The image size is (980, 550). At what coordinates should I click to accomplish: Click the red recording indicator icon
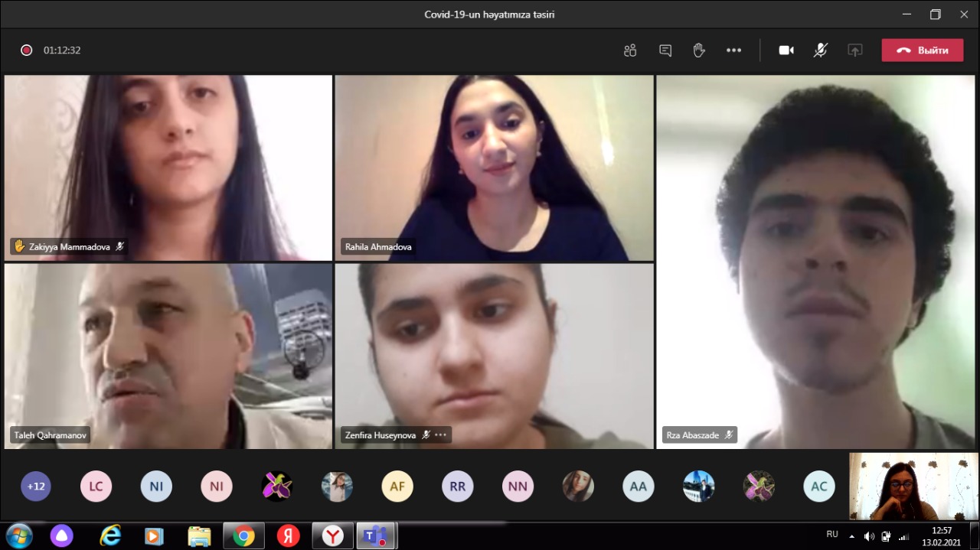27,50
